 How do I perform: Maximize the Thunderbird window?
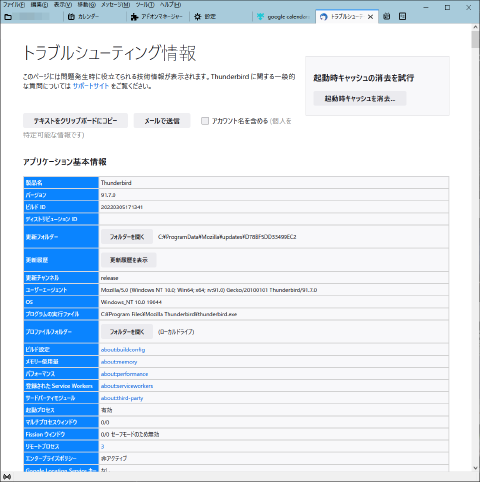[x=447, y=7]
